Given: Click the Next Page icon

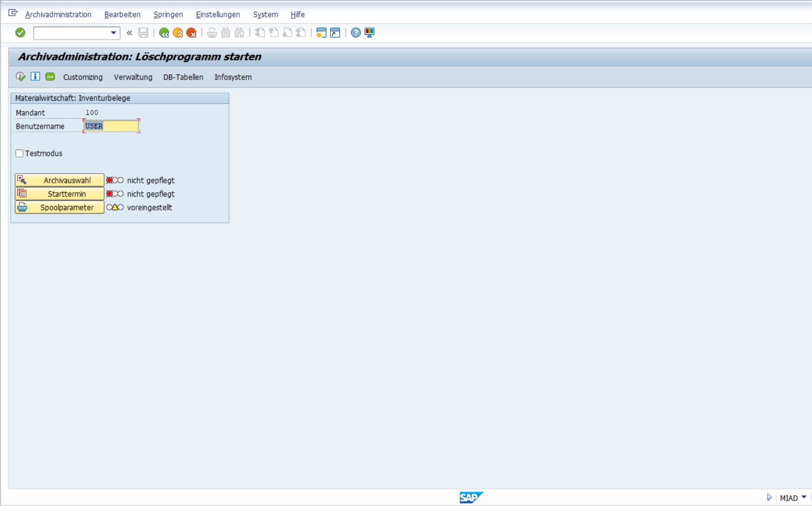Looking at the screenshot, I should (x=287, y=33).
